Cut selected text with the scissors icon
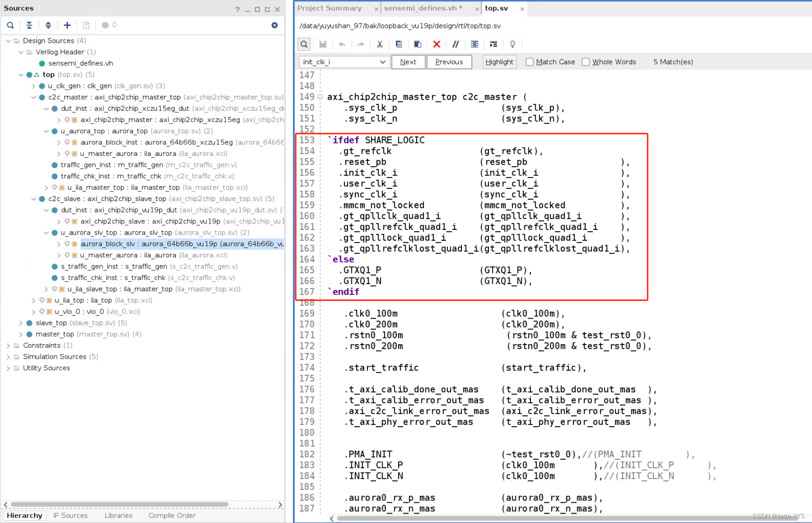Viewport: 812px width, 523px height. click(379, 44)
